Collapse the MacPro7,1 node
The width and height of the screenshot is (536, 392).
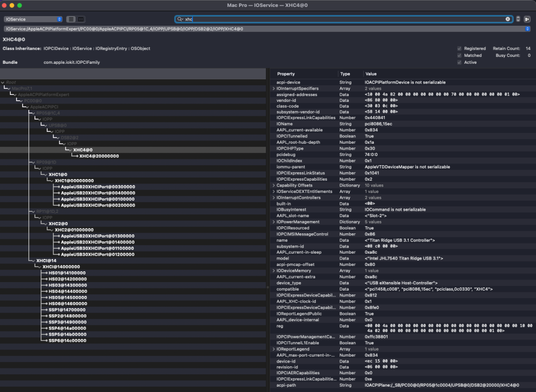click(9, 88)
